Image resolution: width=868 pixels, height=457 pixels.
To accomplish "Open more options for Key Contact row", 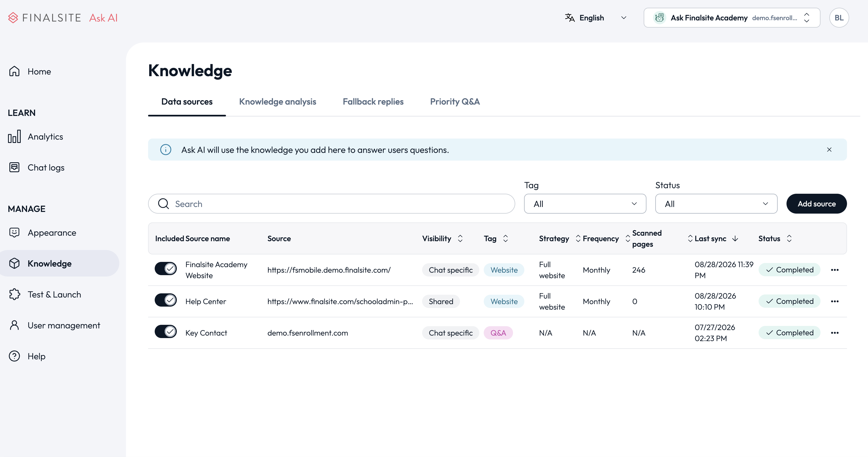I will pos(835,333).
